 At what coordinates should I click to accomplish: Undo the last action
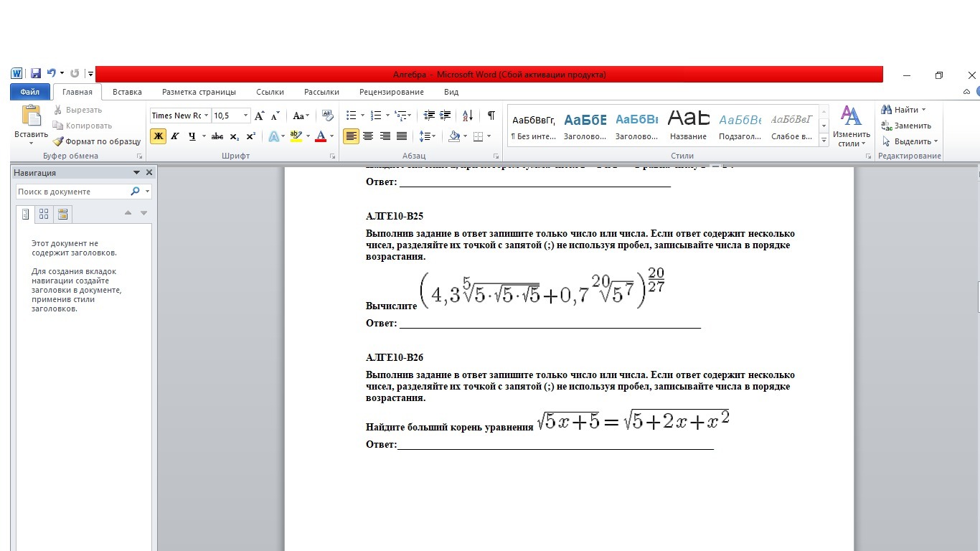click(x=51, y=73)
